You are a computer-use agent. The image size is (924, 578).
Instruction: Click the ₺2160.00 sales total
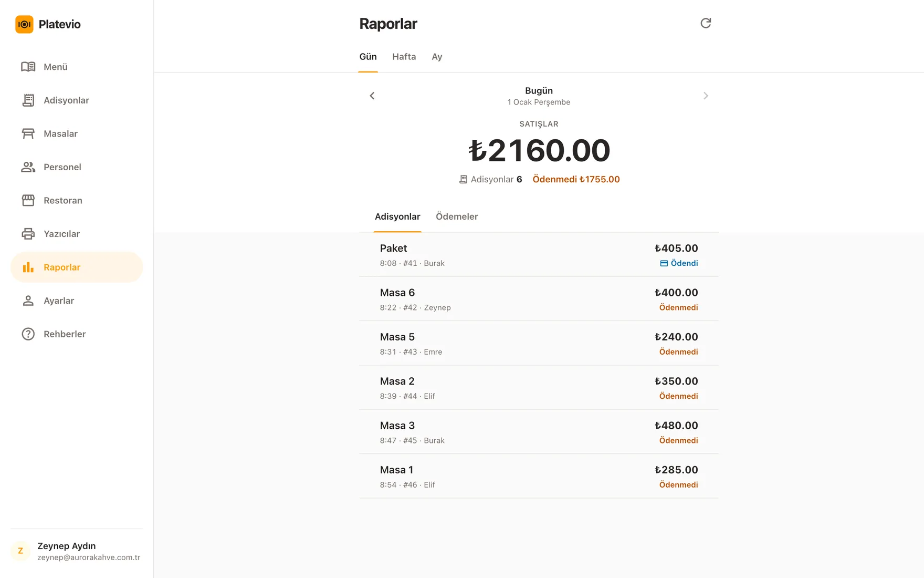click(539, 150)
